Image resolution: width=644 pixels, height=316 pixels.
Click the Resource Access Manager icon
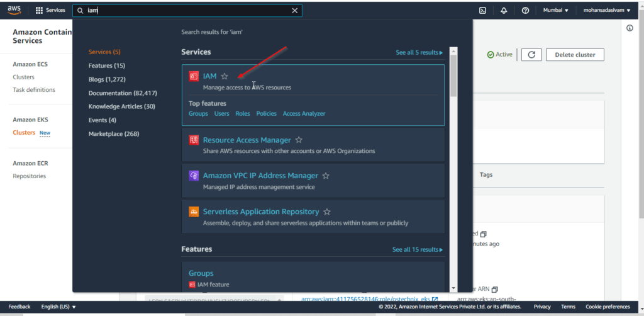click(x=194, y=140)
